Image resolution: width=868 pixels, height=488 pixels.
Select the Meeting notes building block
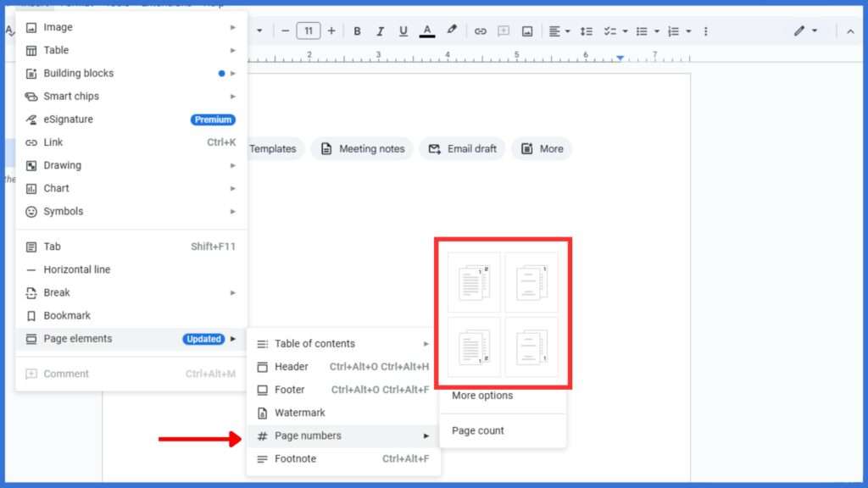(362, 148)
